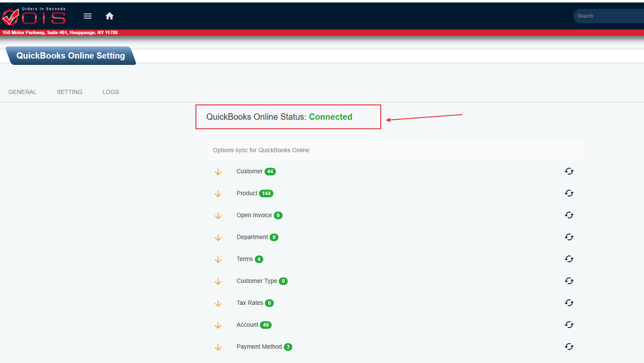644x363 pixels.
Task: Click the 'Terms' row label
Action: (245, 259)
